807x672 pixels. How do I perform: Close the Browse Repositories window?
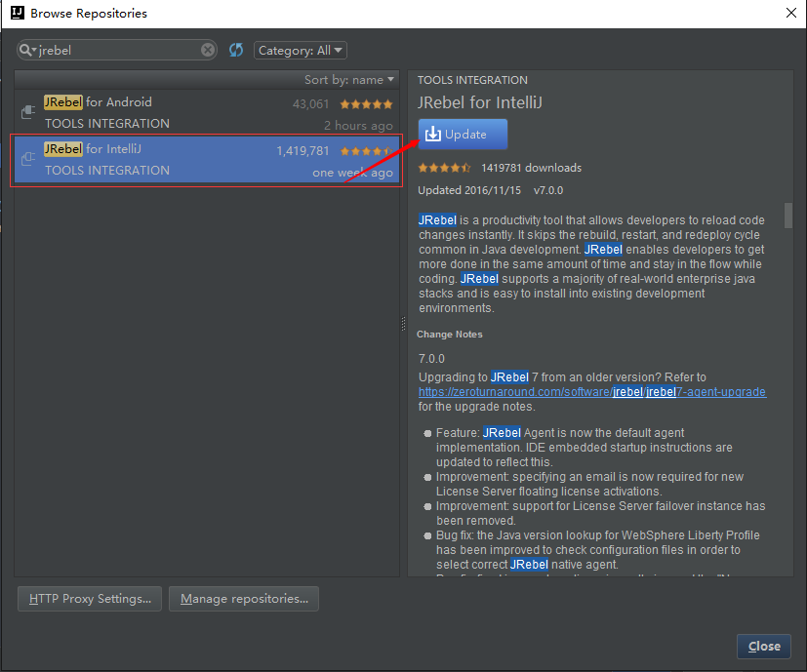791,13
